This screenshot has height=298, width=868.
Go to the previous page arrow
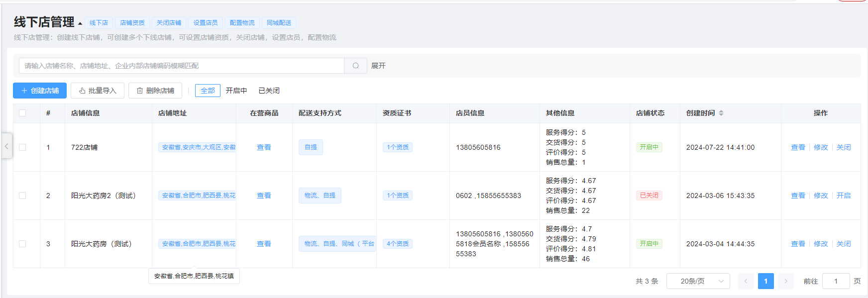click(746, 281)
